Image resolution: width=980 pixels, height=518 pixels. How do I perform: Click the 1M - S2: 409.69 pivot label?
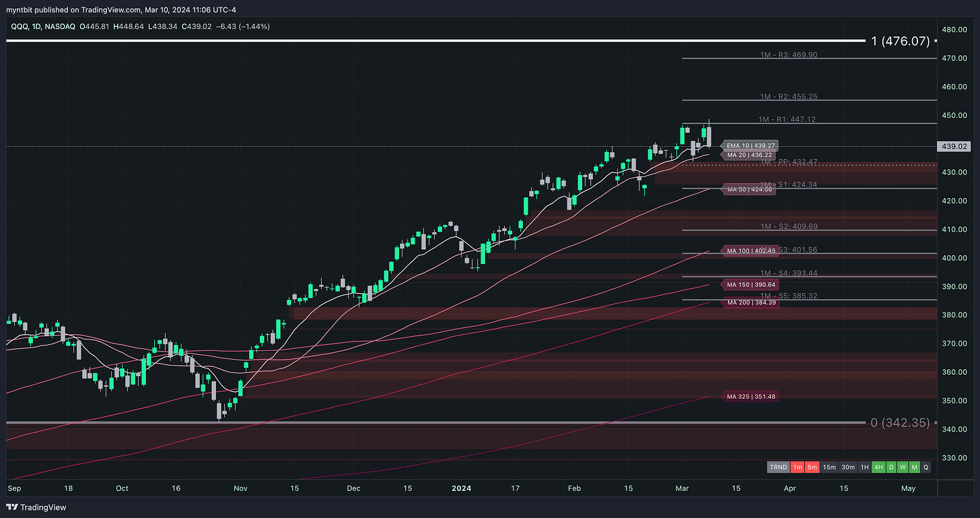tap(789, 226)
